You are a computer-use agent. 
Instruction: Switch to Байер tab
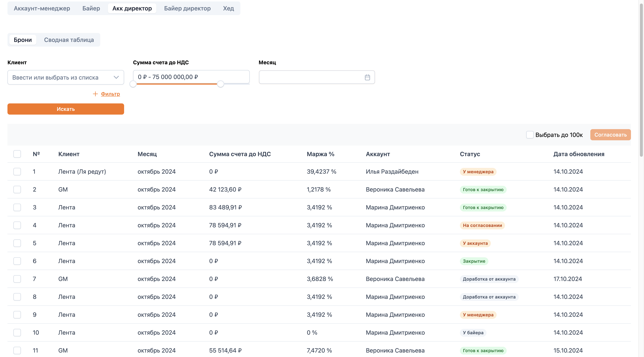[91, 8]
